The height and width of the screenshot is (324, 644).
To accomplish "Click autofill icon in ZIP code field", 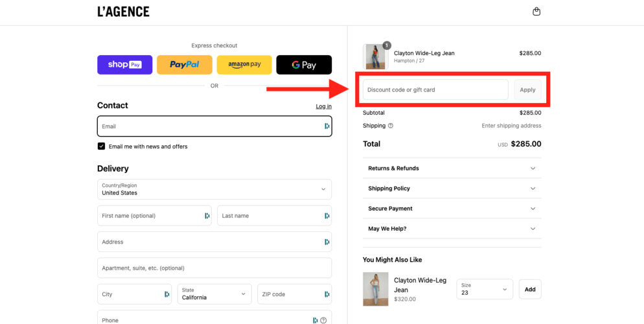I will [x=327, y=294].
